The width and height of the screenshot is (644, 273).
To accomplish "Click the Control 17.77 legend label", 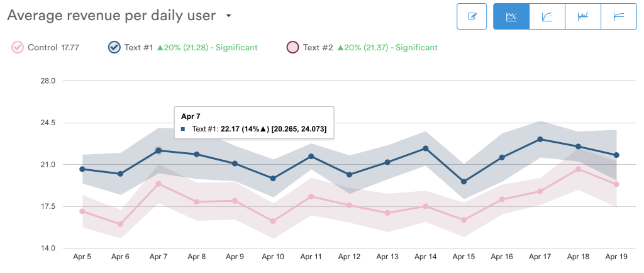I will [53, 48].
